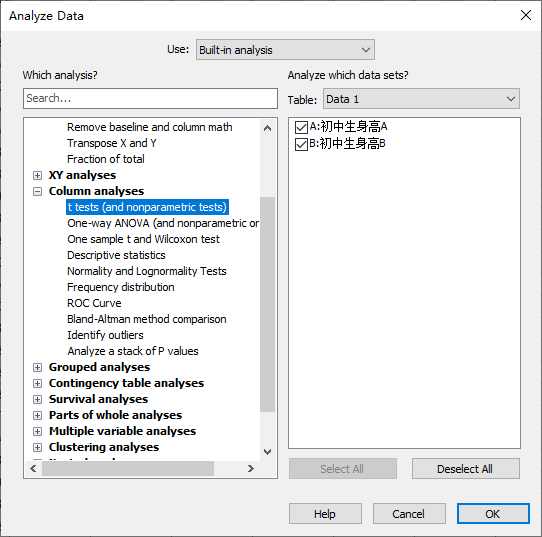542x537 pixels.
Task: Select Descriptive statistics
Action: point(116,255)
